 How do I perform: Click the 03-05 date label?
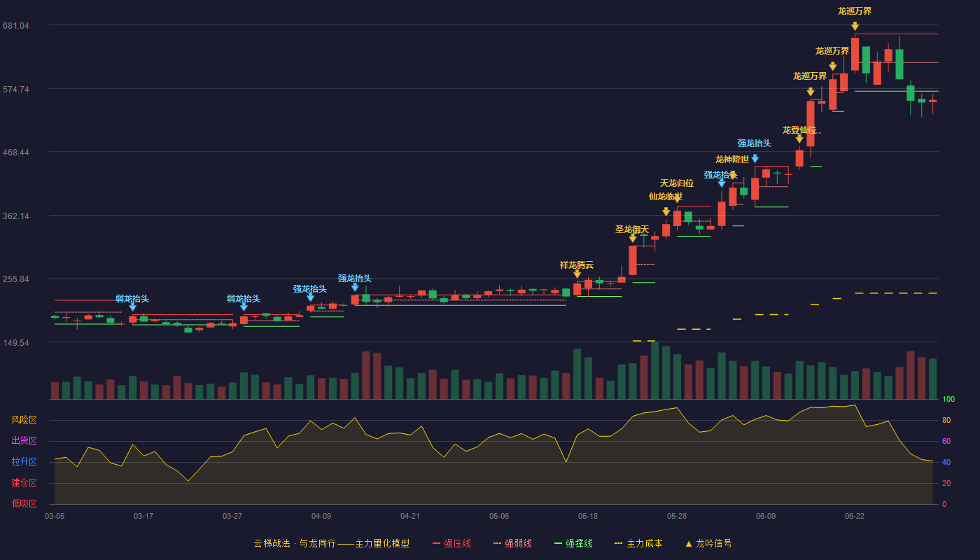click(x=55, y=516)
